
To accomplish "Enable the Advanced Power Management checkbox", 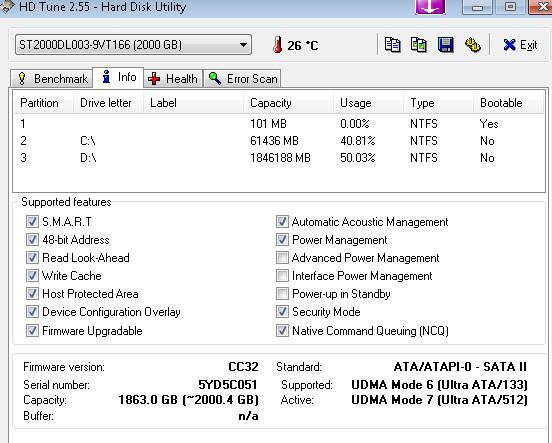I will pos(282,258).
